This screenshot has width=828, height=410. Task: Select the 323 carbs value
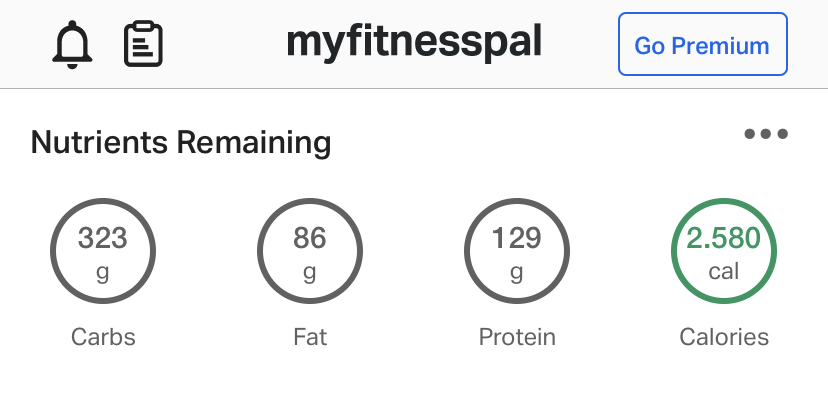point(103,238)
